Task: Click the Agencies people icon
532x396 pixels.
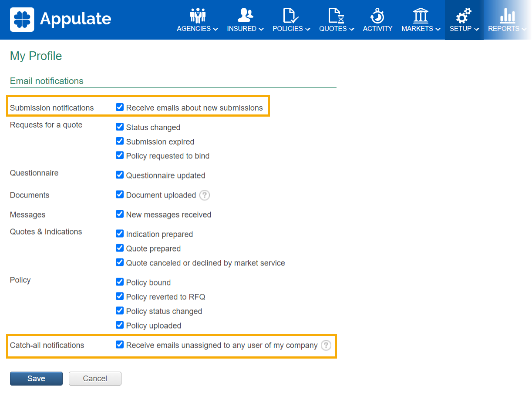Action: coord(197,15)
